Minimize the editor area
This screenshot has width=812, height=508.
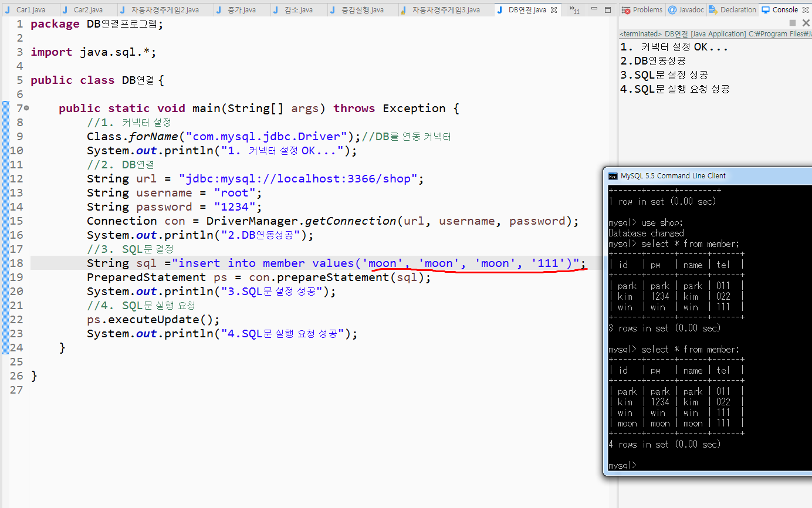594,10
